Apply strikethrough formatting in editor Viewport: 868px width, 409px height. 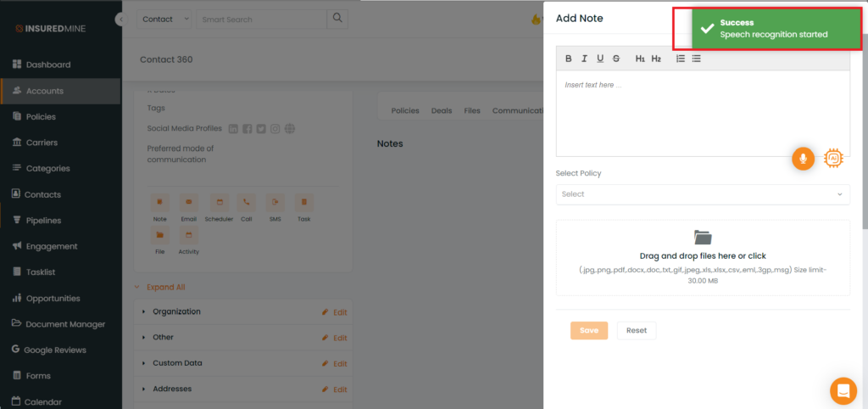[x=616, y=59]
